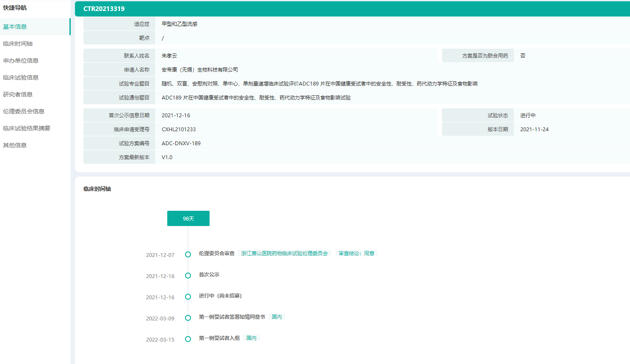Click 国内 tag beside 签署知情同意书 event
This screenshot has height=364, width=630.
tap(277, 317)
